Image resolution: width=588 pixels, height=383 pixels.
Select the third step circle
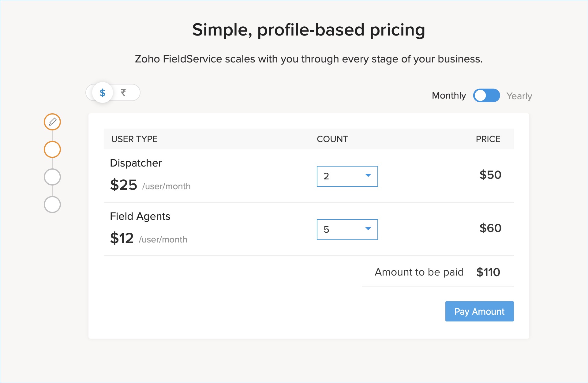point(52,177)
